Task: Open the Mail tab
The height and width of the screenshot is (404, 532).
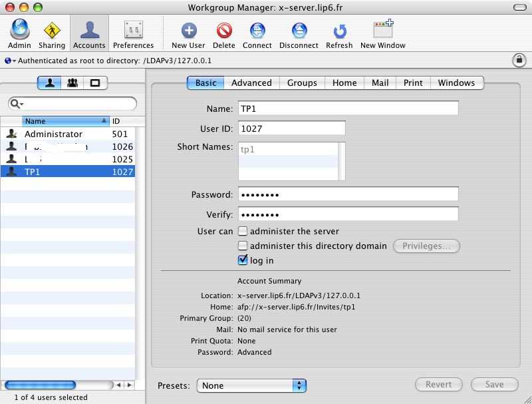Action: pyautogui.click(x=380, y=83)
